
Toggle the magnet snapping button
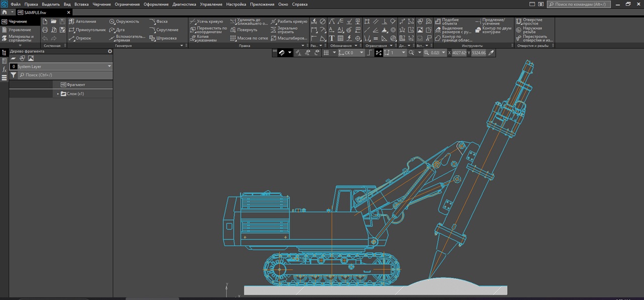[x=282, y=52]
